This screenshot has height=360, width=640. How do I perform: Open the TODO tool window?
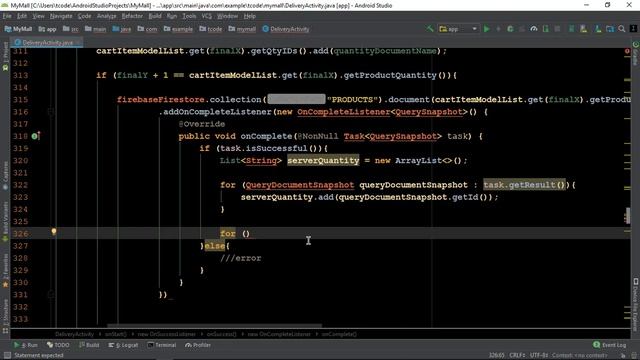[x=58, y=345]
